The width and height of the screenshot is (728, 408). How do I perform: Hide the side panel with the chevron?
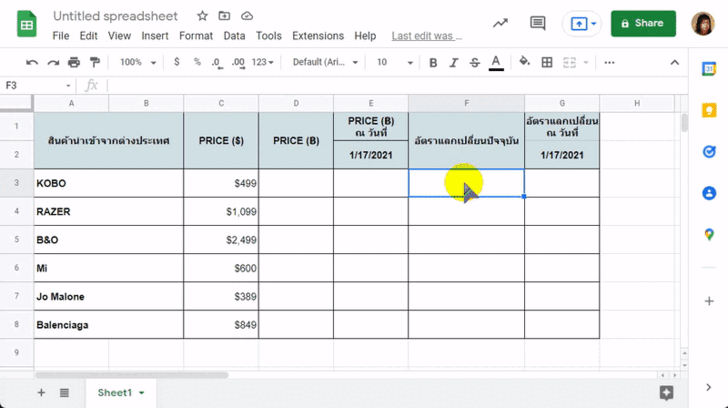point(708,387)
